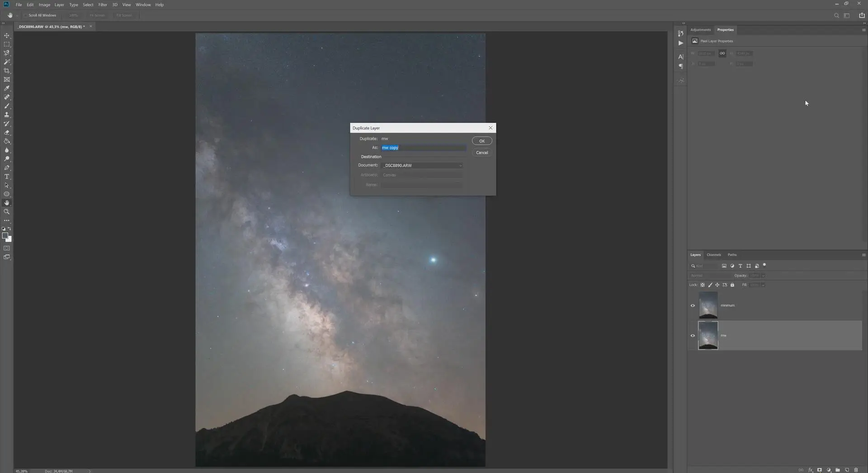This screenshot has height=473, width=868.
Task: Open Opacity dropdown arrow
Action: click(x=764, y=276)
